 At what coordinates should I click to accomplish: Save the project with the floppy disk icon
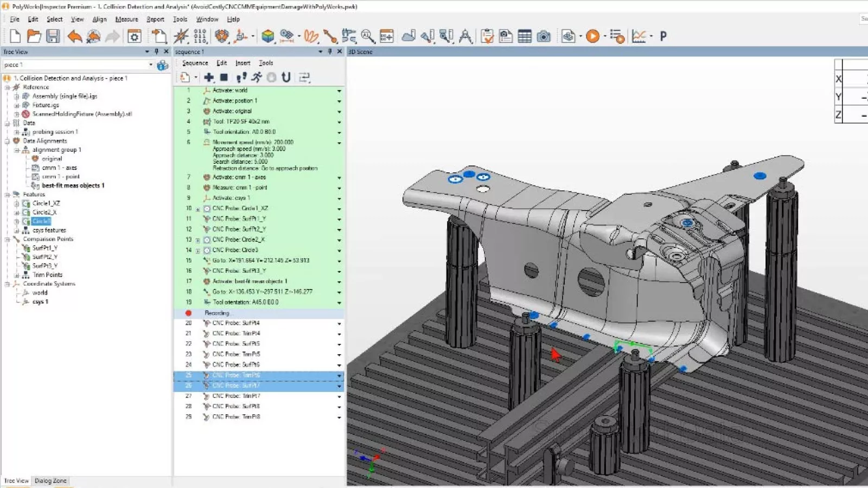[53, 36]
